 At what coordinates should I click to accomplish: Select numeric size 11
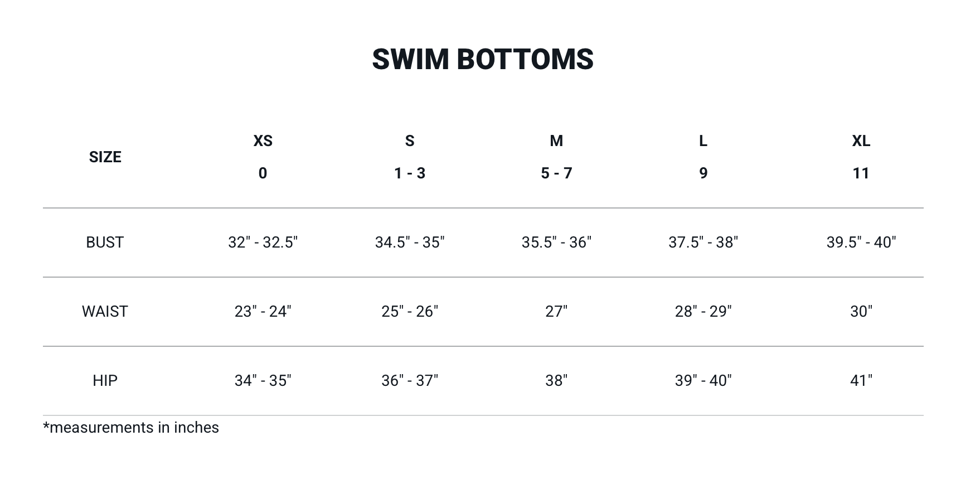click(x=861, y=173)
